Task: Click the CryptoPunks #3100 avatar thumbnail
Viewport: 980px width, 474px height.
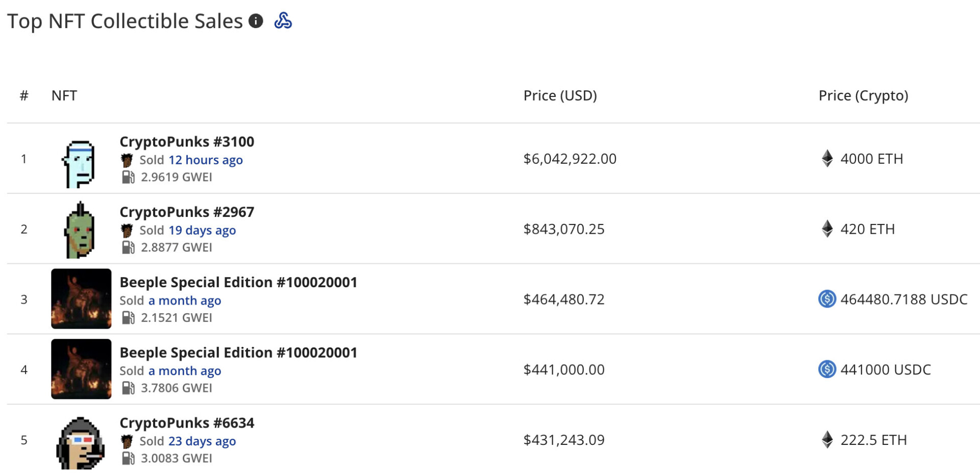Action: pos(80,164)
